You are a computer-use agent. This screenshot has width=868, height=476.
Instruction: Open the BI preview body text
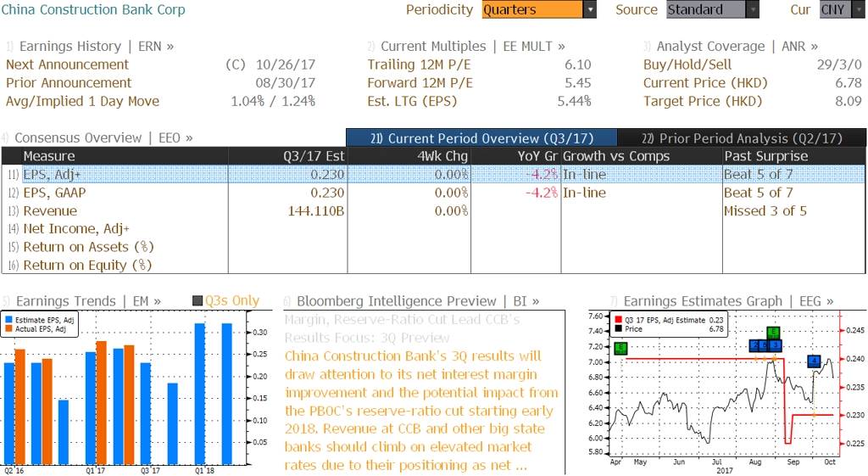(x=422, y=410)
